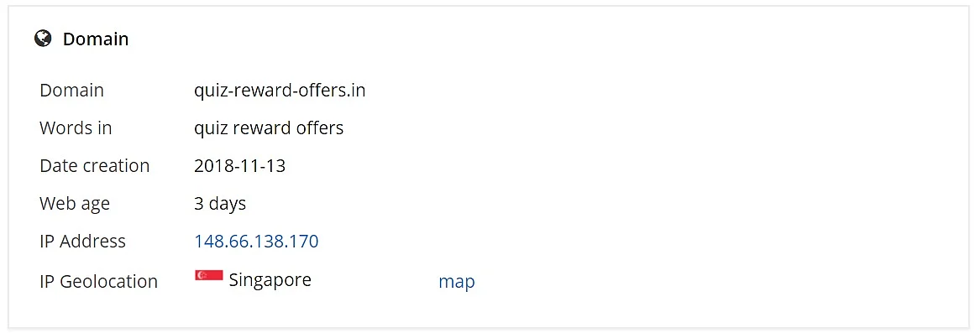Click the quiz-reward-offers.in domain value
Screen dimensions: 980x333
pos(280,91)
